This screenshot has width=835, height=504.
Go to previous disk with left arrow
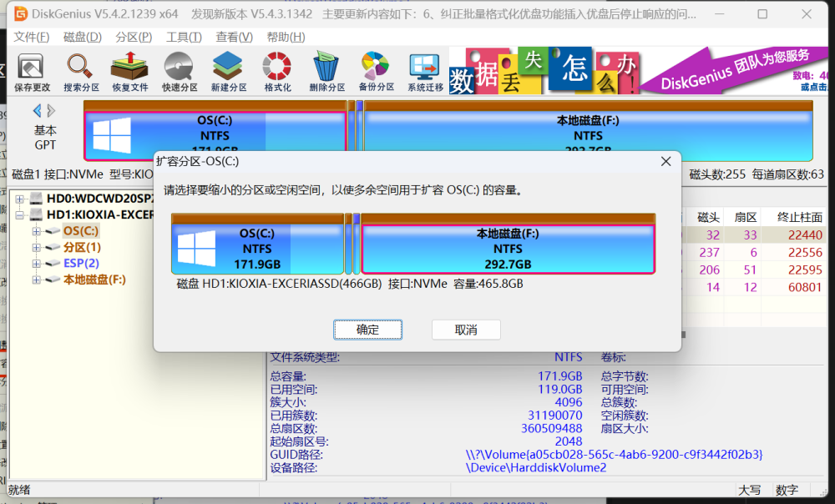point(37,111)
